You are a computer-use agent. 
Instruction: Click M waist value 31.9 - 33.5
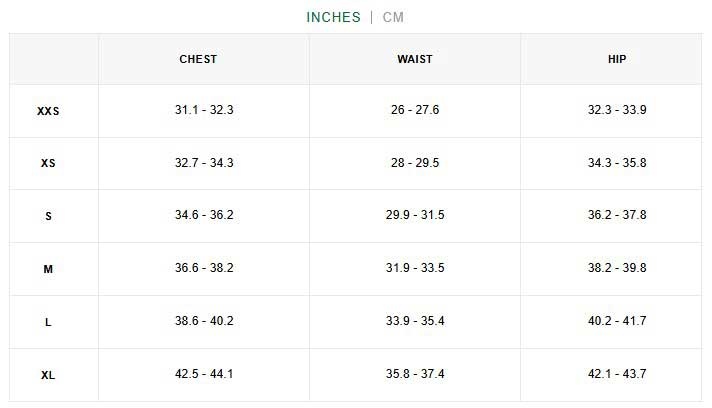(x=417, y=268)
